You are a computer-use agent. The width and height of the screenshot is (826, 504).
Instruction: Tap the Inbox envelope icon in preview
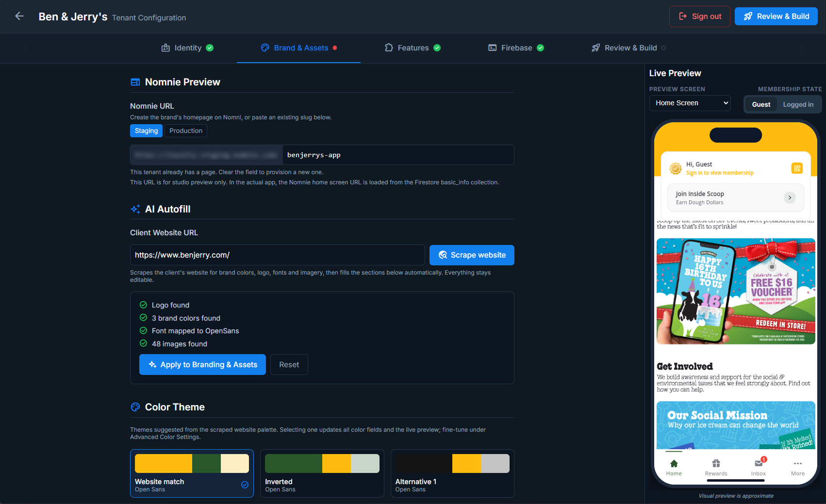[759, 463]
